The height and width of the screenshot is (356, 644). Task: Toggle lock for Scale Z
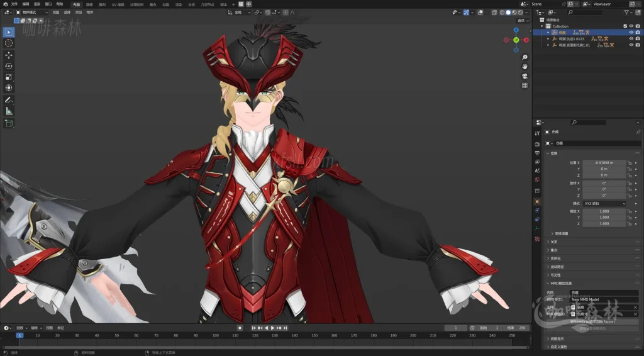pos(629,224)
